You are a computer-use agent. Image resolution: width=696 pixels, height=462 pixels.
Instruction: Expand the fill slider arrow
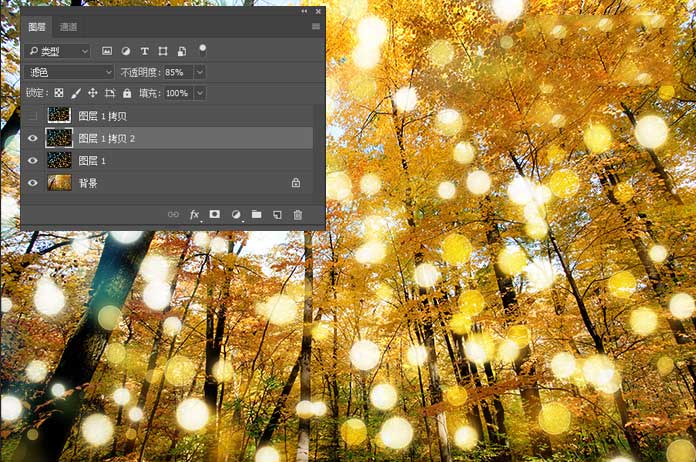click(200, 93)
